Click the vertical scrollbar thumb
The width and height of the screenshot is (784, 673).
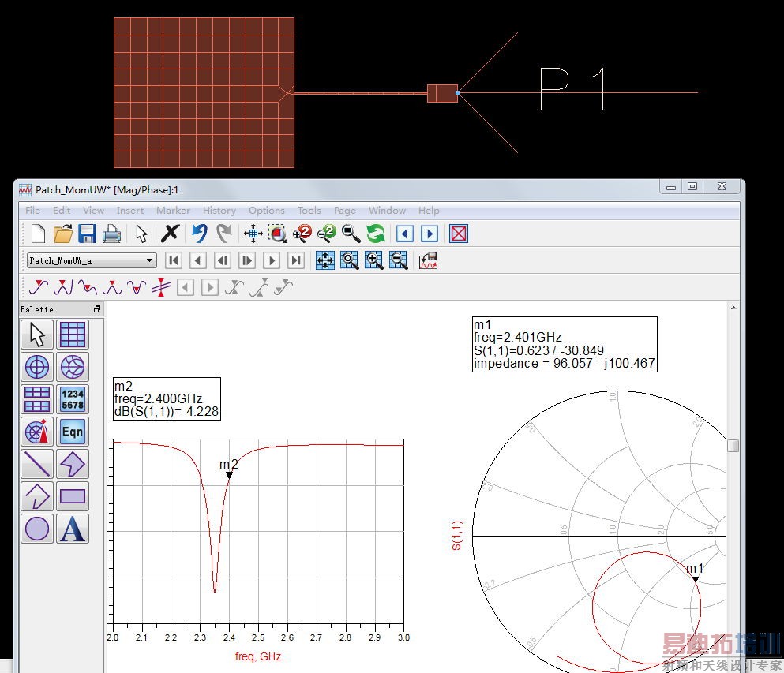click(x=733, y=446)
